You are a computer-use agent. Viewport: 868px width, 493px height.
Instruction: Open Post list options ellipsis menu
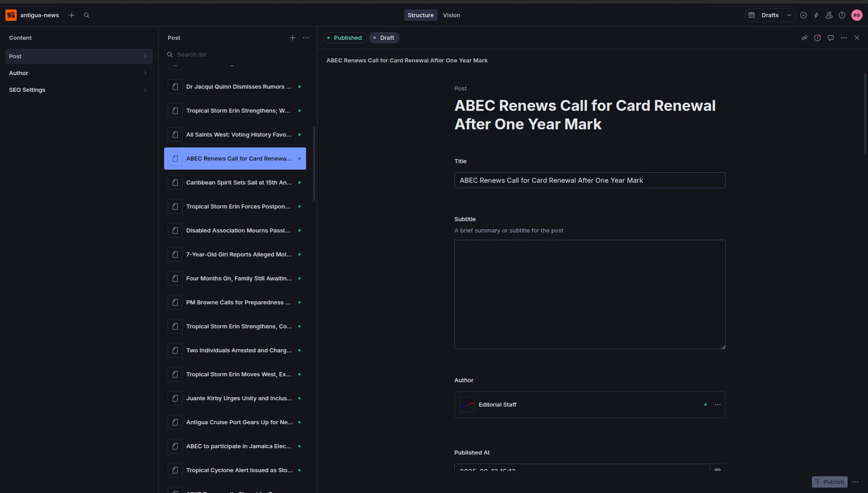tap(306, 38)
